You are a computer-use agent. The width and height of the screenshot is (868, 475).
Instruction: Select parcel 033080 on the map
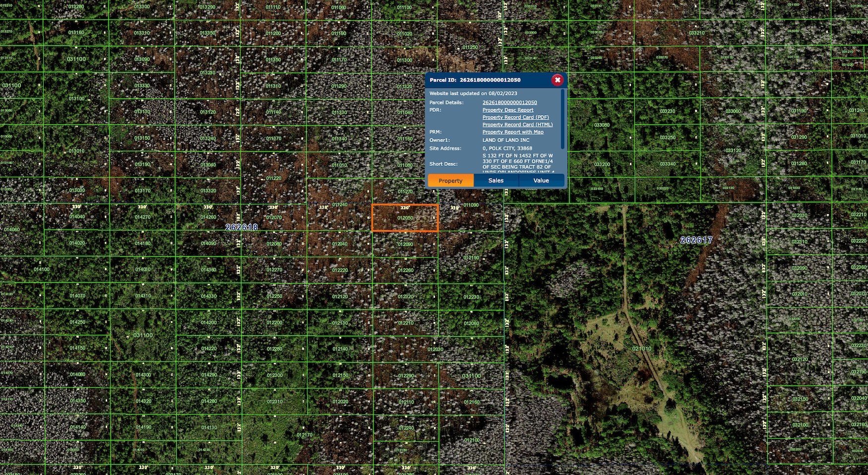pos(602,125)
